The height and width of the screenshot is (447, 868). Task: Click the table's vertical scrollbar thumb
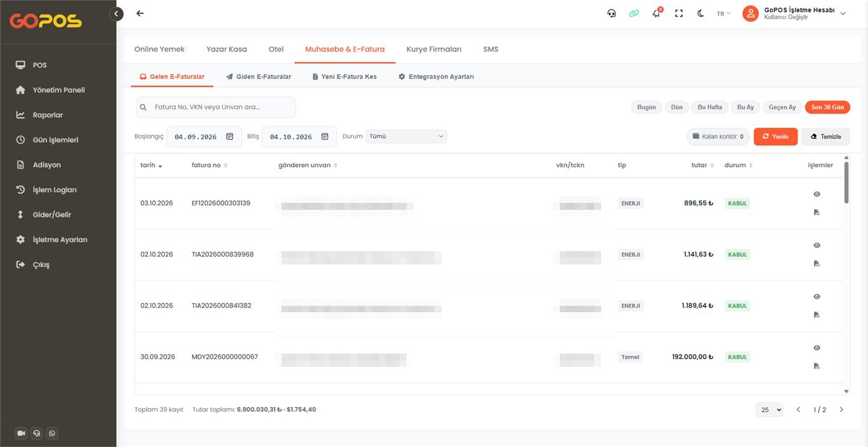pos(846,182)
